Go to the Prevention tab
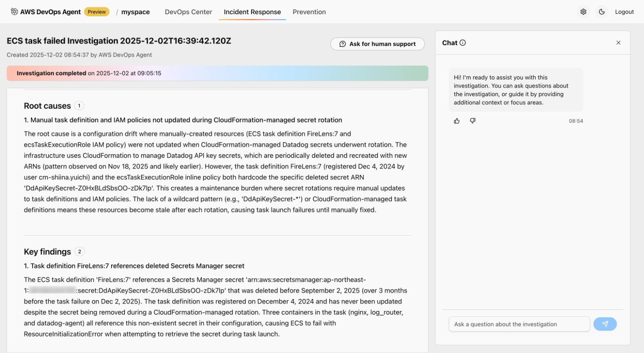The height and width of the screenshot is (353, 644). coord(309,12)
